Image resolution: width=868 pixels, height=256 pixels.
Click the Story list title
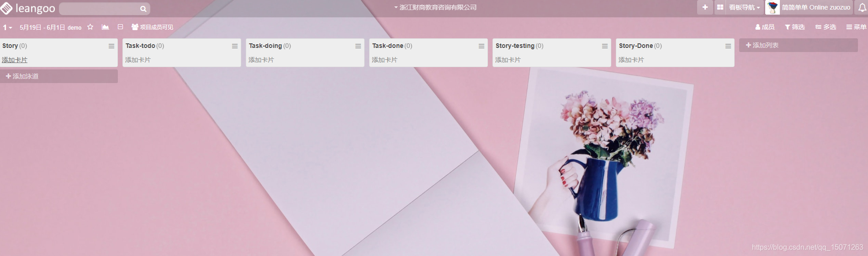pyautogui.click(x=10, y=46)
